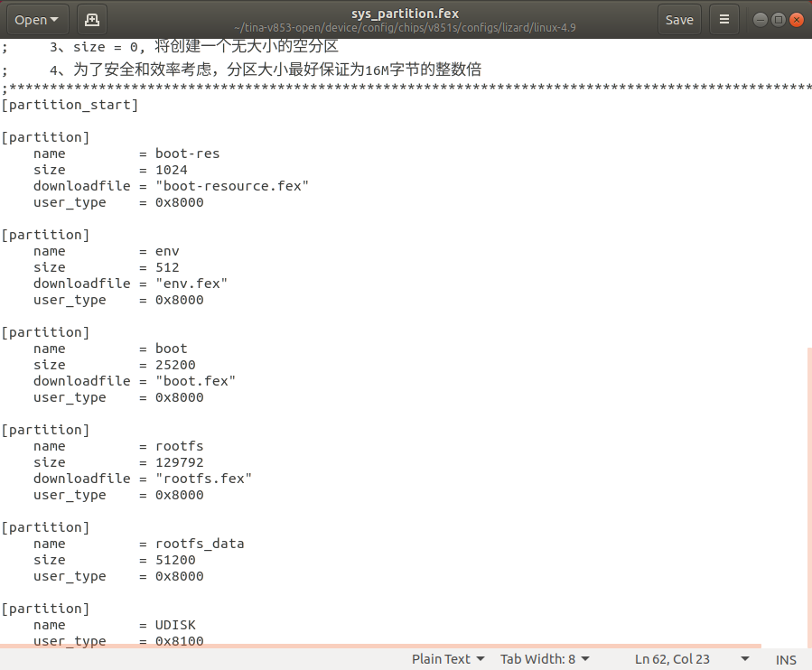Viewport: 812px width, 670px height.
Task: Click "env.fex" downloadfile value
Action: (191, 284)
